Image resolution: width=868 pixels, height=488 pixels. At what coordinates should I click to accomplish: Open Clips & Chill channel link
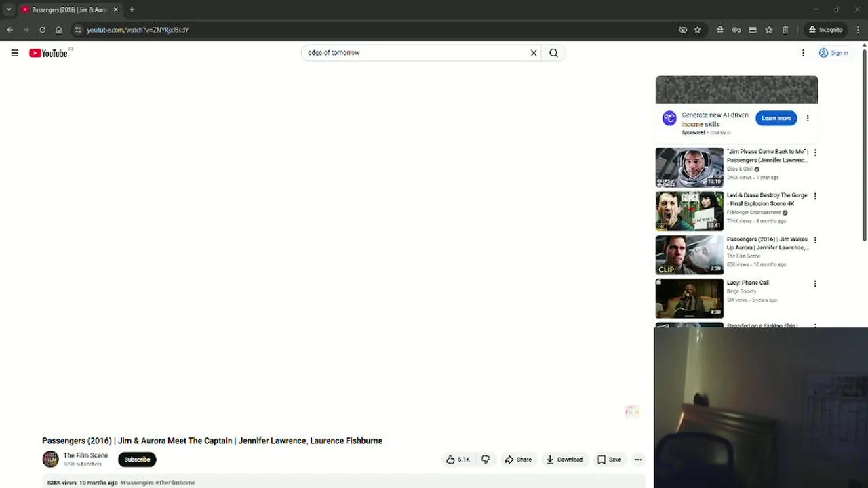[x=739, y=169]
